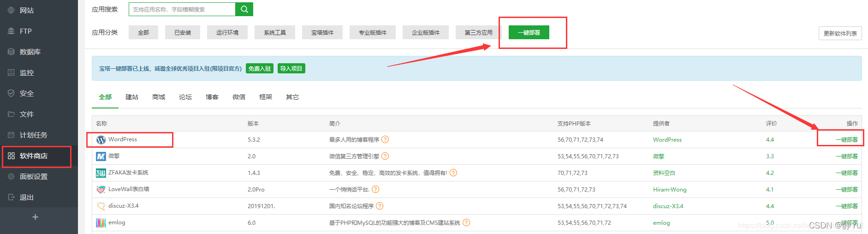Focus the 应用搜索 search input field

coord(182,9)
